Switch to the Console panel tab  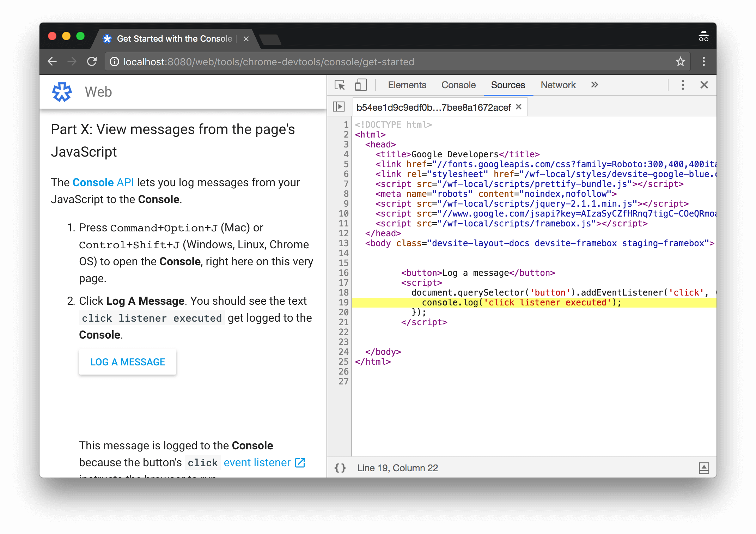tap(458, 85)
